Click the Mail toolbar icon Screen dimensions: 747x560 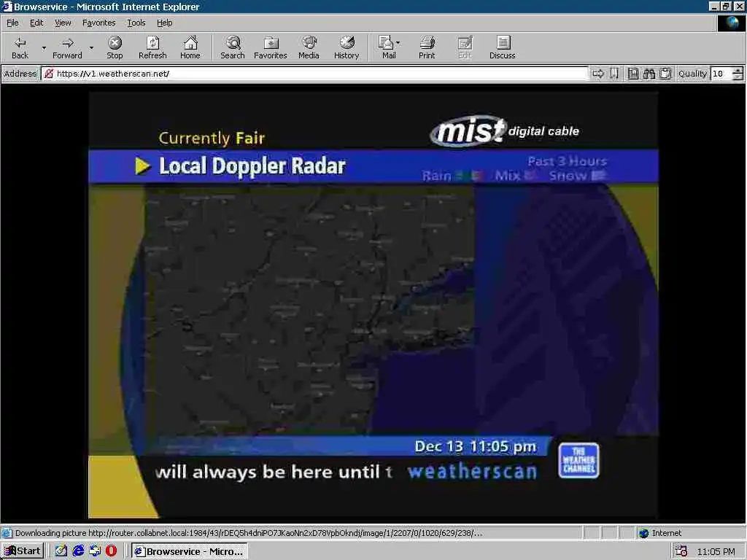(x=387, y=47)
